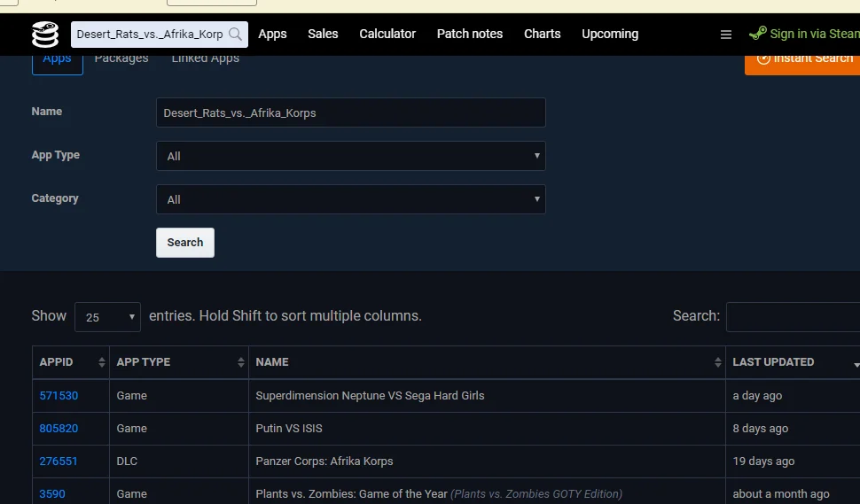Image resolution: width=860 pixels, height=504 pixels.
Task: Sort by LAST UPDATED column arrow
Action: 856,364
